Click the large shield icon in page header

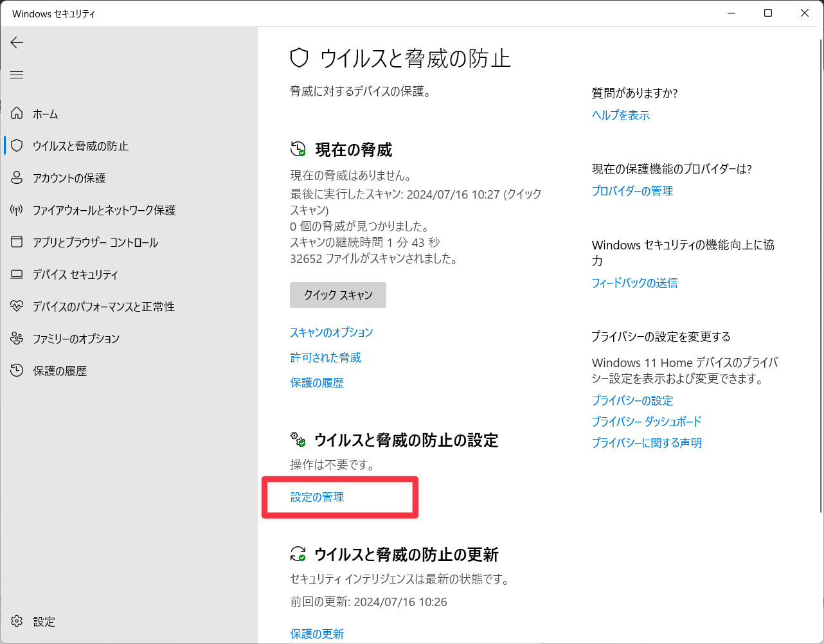click(x=300, y=58)
